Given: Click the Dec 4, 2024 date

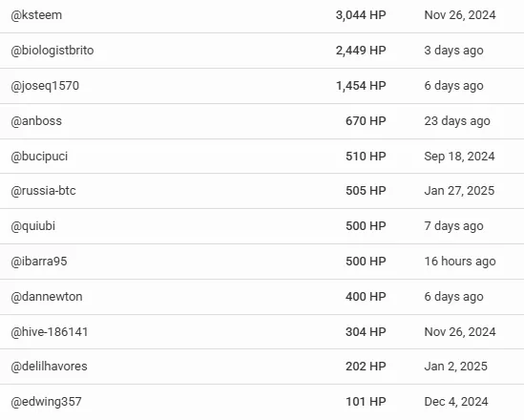Looking at the screenshot, I should [456, 402].
